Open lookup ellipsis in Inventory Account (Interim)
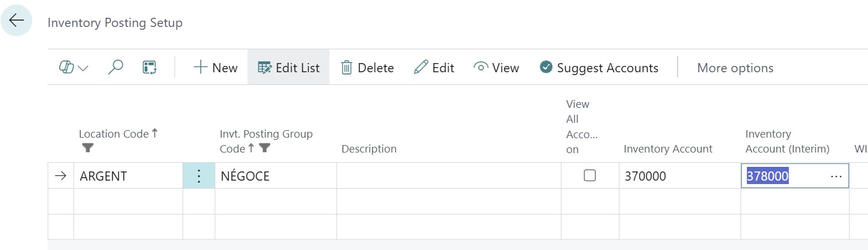 click(836, 176)
